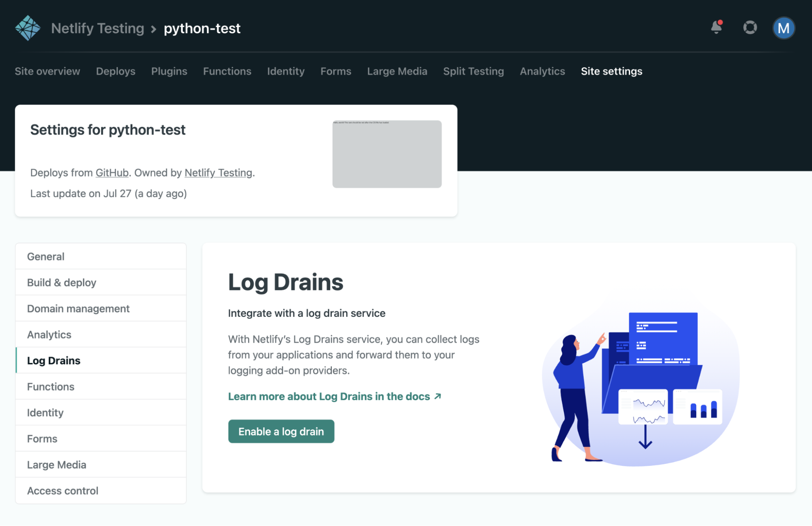Click the Netlify Testing owner link

tap(219, 173)
